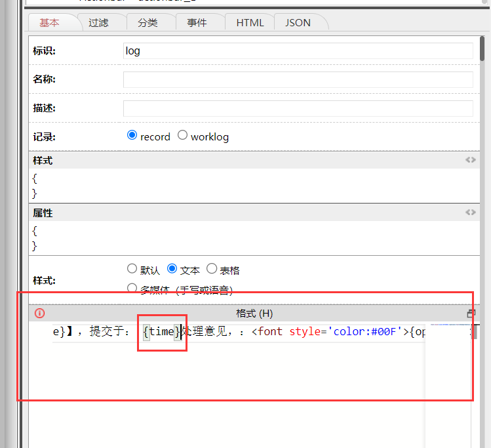491x448 pixels.
Task: Click the 格式 (H) header label
Action: [x=254, y=314]
